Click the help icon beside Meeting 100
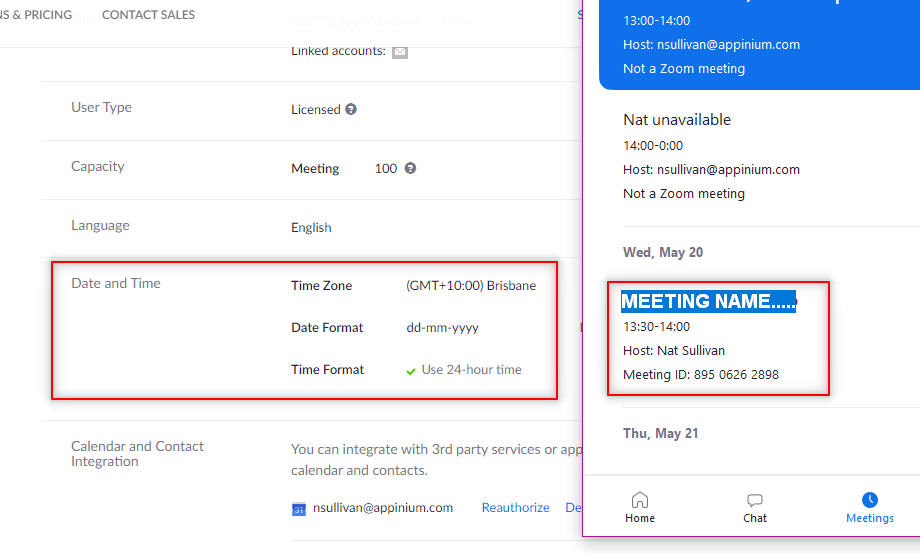Viewport: 920px width, 553px height. 411,169
